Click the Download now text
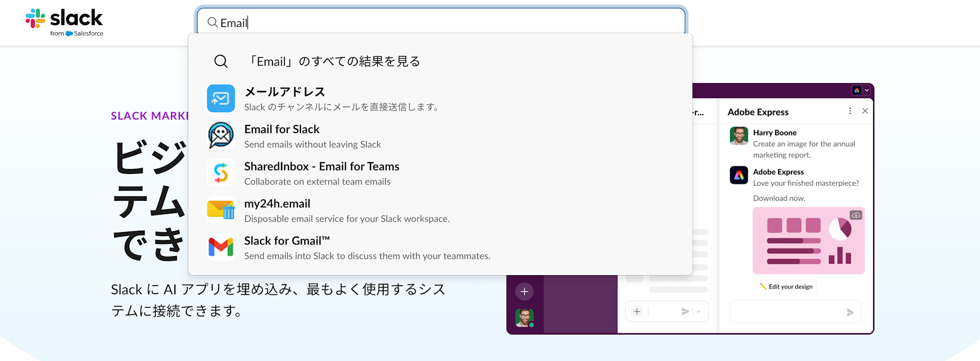 click(779, 198)
